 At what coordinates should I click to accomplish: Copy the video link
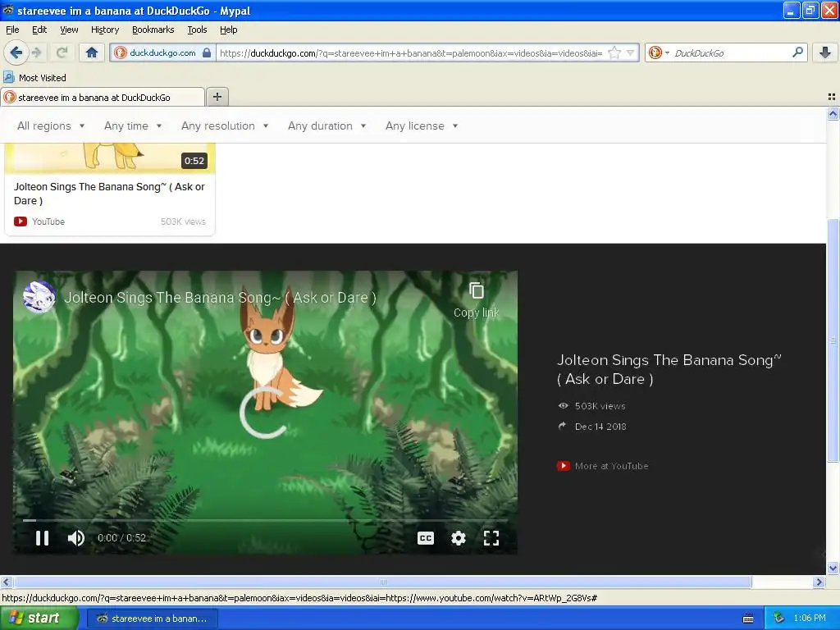coord(476,300)
